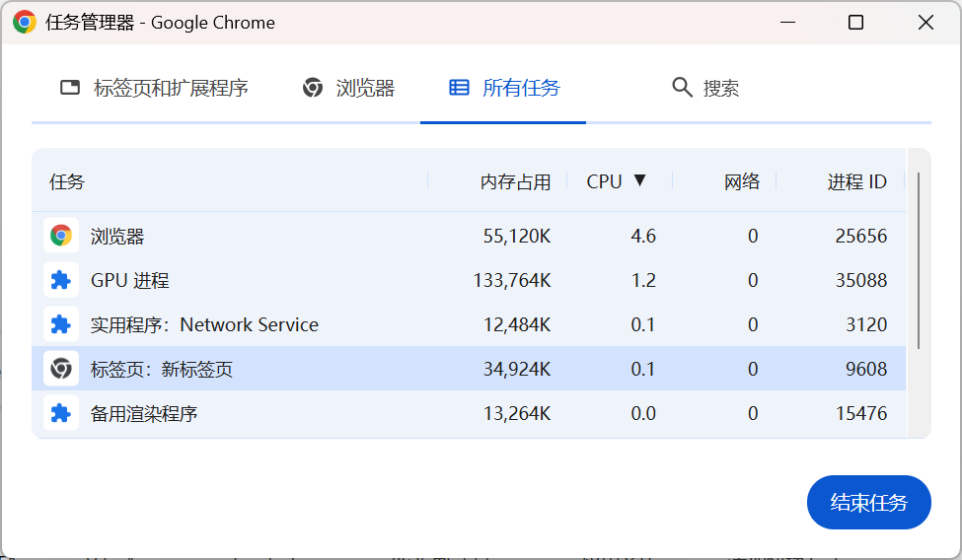Click the task list vertical scrollbar
962x560 pixels.
click(919, 260)
